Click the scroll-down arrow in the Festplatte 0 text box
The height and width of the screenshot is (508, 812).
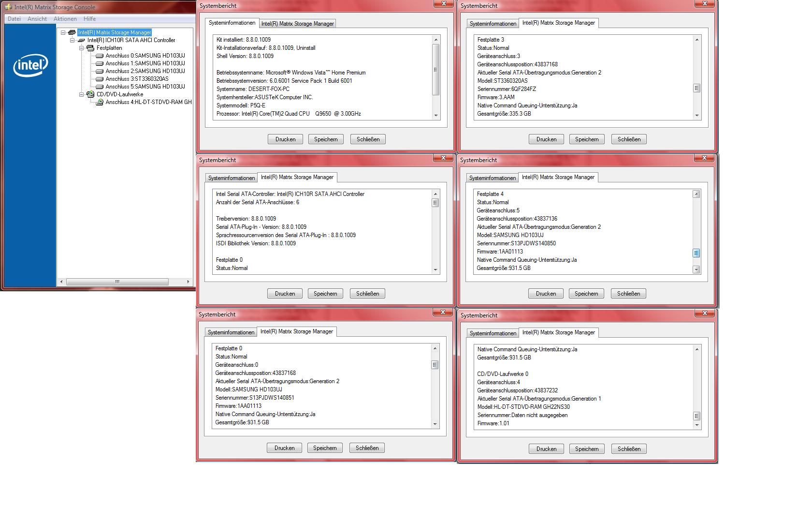pos(435,424)
